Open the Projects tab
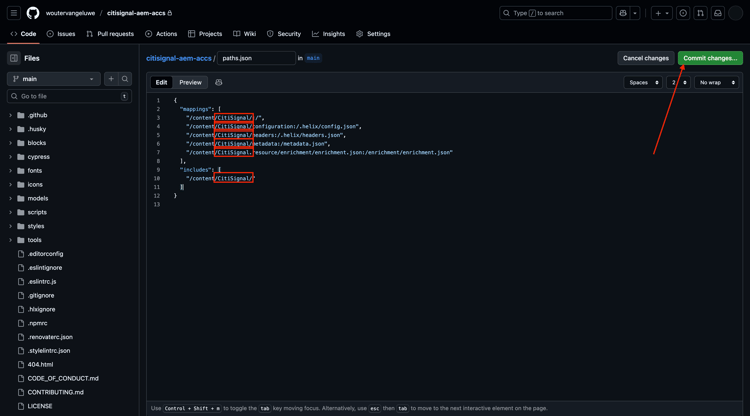The height and width of the screenshot is (416, 750). [x=205, y=34]
